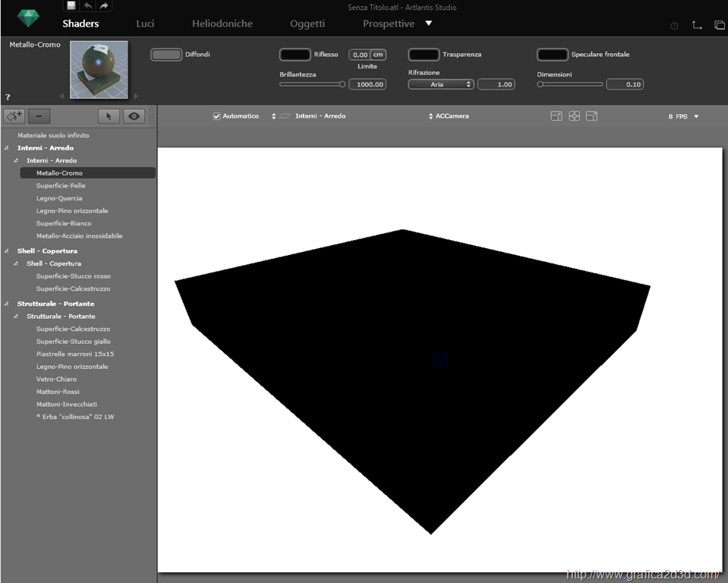Image resolution: width=728 pixels, height=583 pixels.
Task: Select the Vetro-Chiaro material
Action: pos(56,379)
